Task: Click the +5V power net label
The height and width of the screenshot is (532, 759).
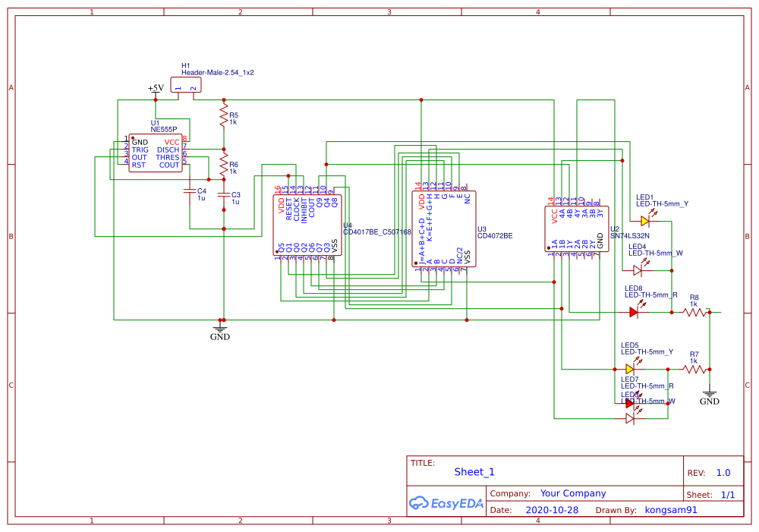Action: [x=154, y=89]
